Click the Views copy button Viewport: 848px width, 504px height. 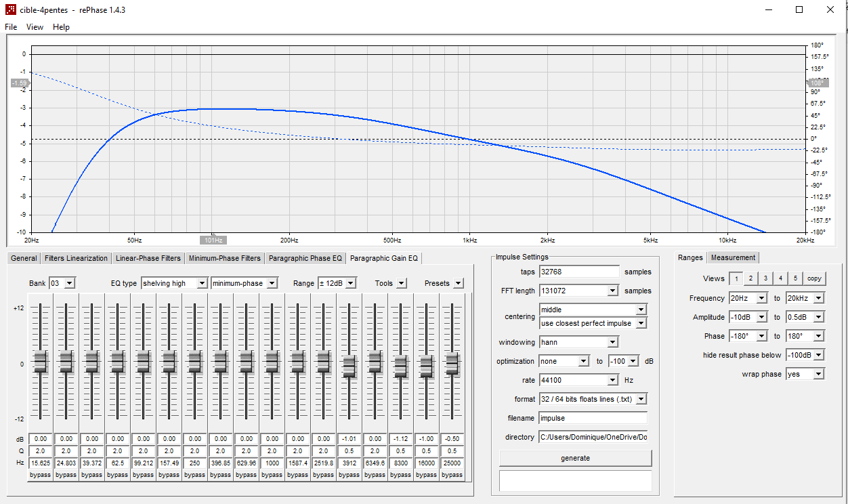(x=815, y=278)
